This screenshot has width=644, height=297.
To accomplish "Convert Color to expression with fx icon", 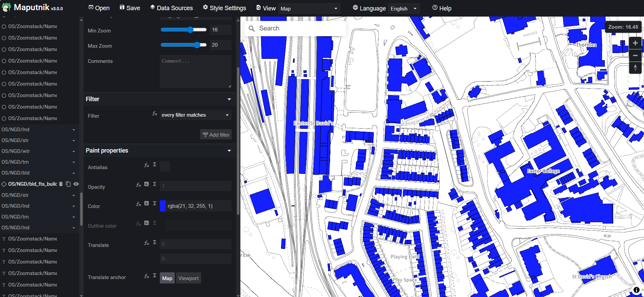I will pos(138,204).
